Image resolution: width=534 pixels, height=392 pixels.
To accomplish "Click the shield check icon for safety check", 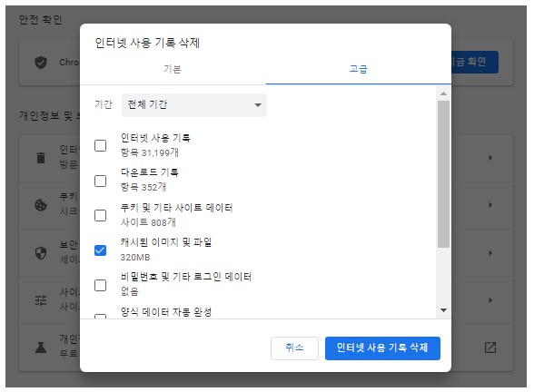I will point(41,63).
